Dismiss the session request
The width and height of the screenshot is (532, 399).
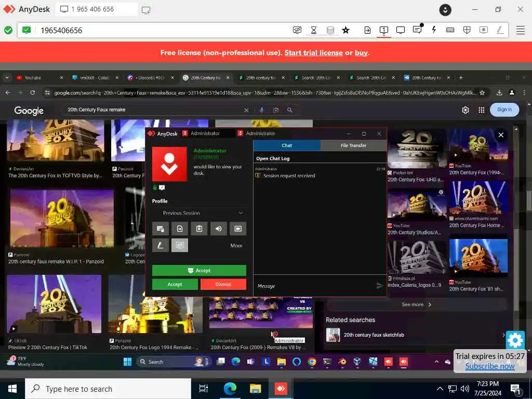[223, 284]
